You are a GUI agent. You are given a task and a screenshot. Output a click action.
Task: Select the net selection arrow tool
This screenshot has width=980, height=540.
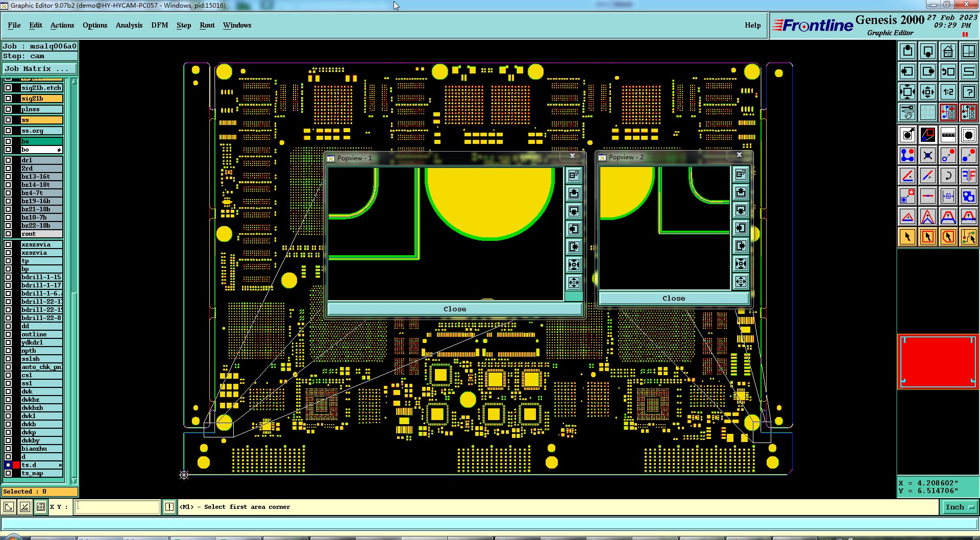pyautogui.click(x=969, y=237)
